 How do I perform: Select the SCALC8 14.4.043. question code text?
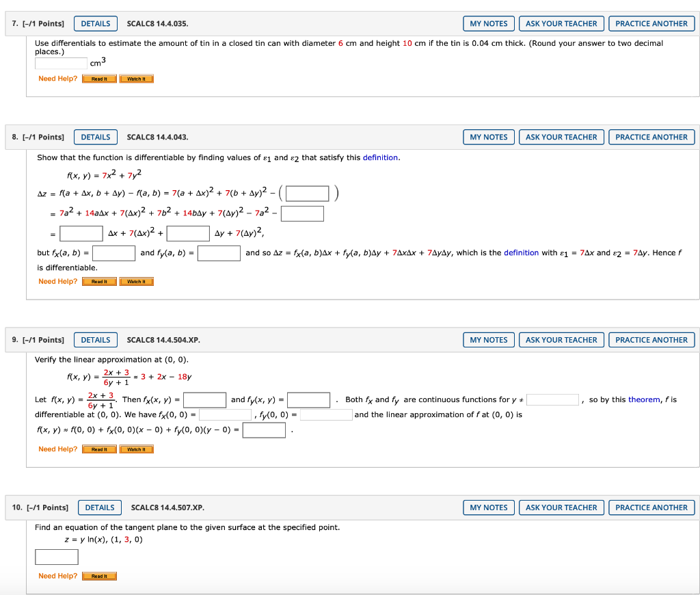click(x=158, y=137)
